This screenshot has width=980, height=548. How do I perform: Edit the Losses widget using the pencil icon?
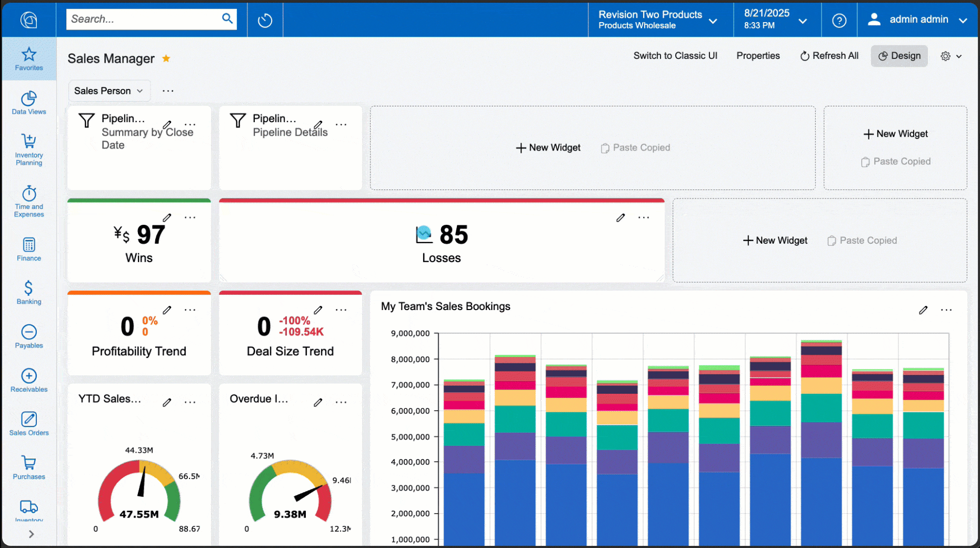[x=621, y=217]
